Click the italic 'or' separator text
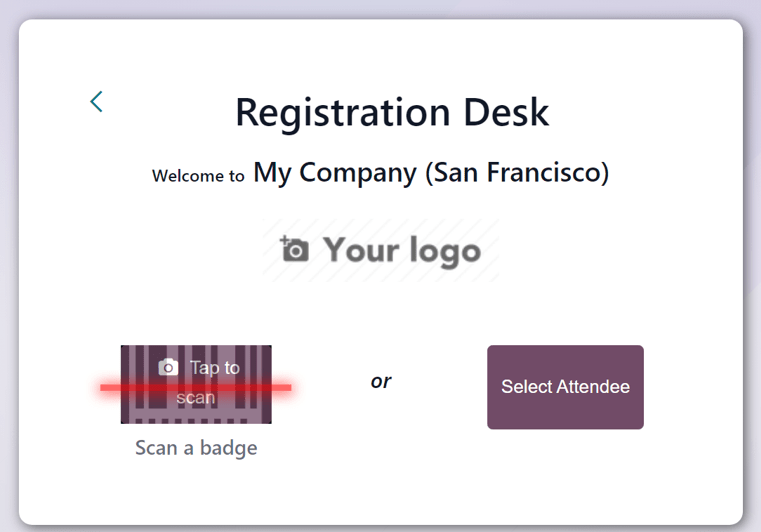The height and width of the screenshot is (532, 761). 381,381
